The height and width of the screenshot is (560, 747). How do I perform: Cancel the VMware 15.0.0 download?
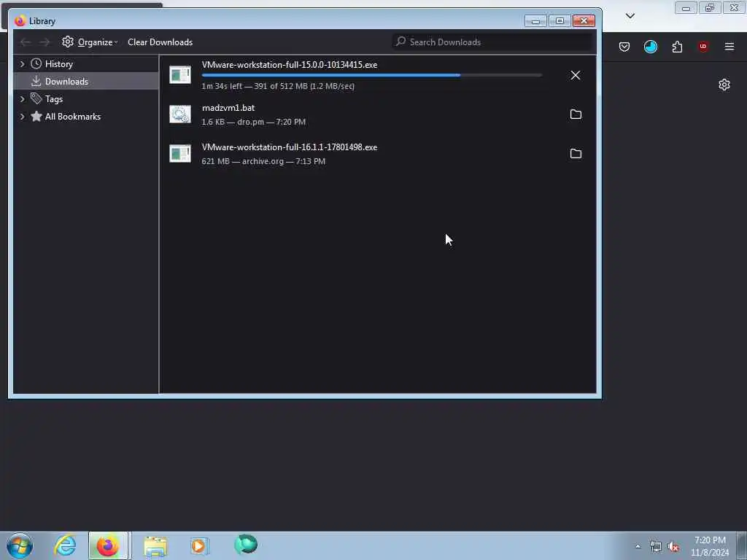[576, 75]
